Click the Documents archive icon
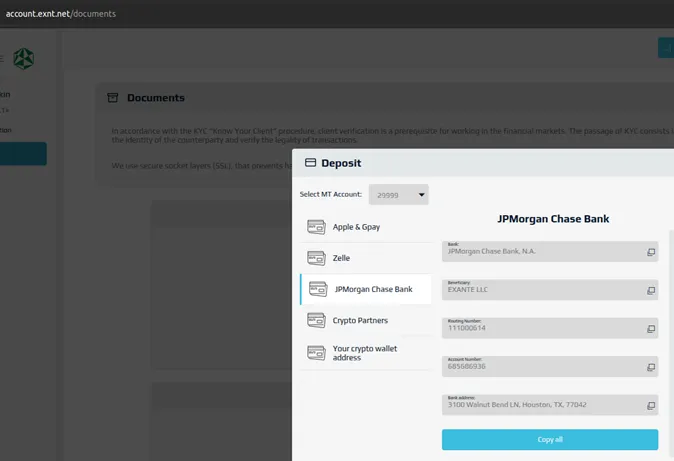The image size is (674, 461). pos(113,98)
